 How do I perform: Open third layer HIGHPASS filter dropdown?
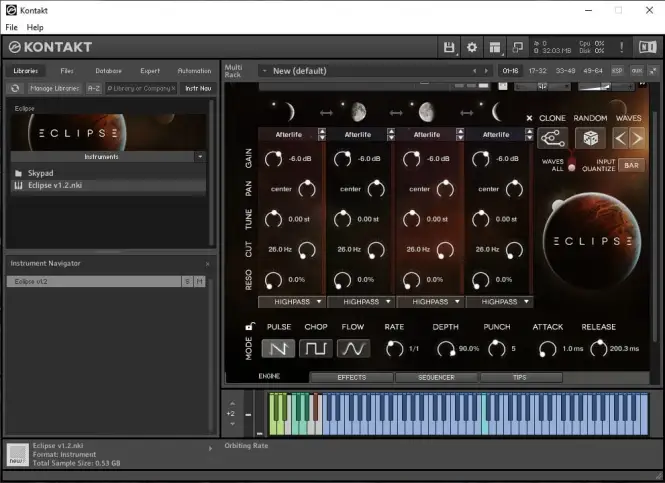pyautogui.click(x=430, y=302)
